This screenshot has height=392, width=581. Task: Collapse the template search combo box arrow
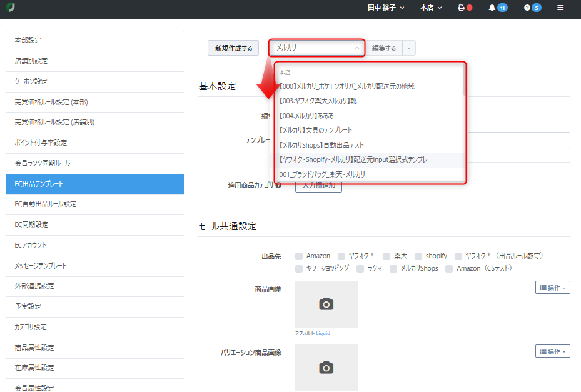357,48
